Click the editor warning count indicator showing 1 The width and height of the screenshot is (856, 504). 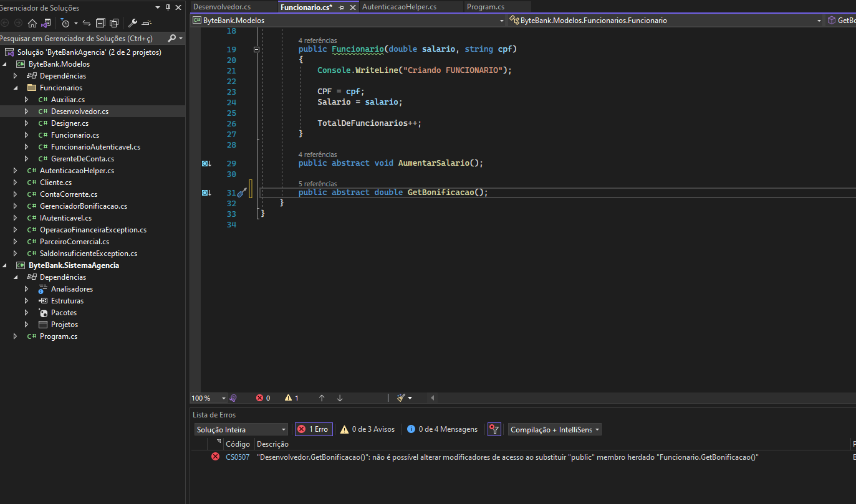(x=292, y=398)
